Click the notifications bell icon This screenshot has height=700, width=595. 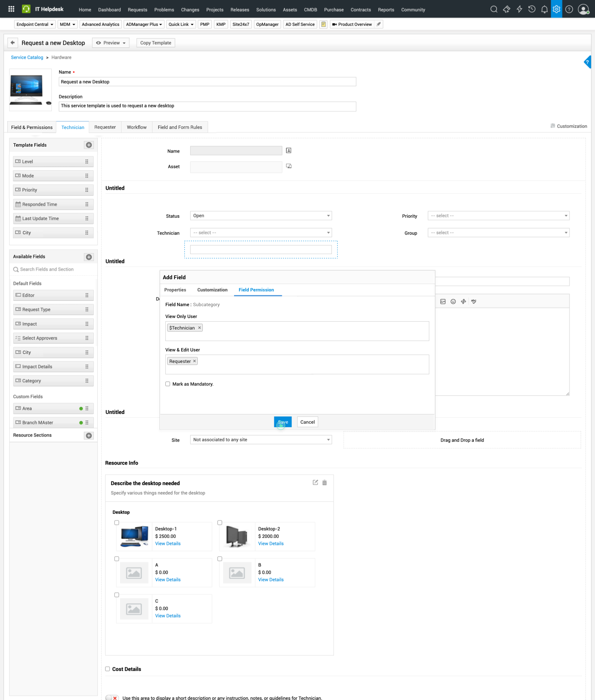(x=544, y=9)
